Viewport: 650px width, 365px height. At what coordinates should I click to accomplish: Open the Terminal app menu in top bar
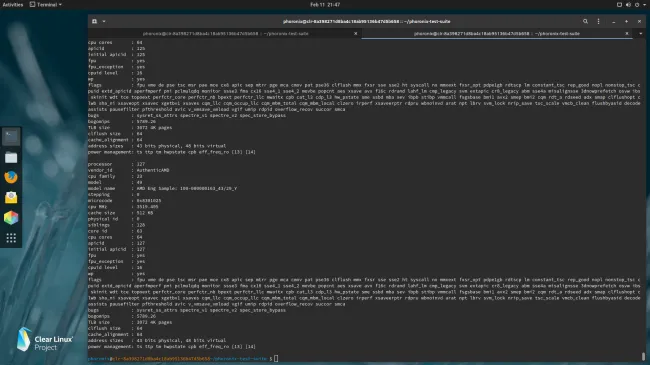coord(46,5)
